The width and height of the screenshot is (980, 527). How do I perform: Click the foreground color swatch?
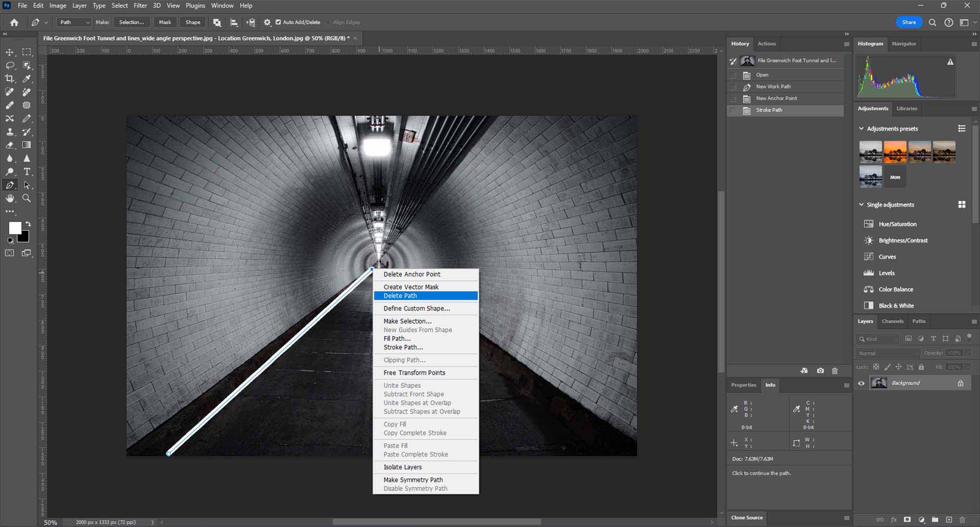15,228
